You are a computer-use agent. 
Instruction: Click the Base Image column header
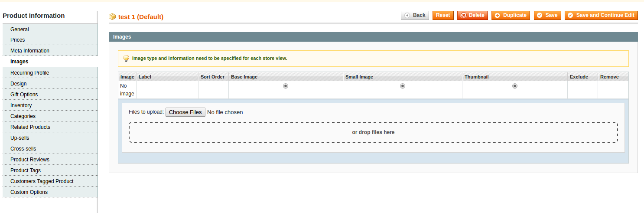286,77
